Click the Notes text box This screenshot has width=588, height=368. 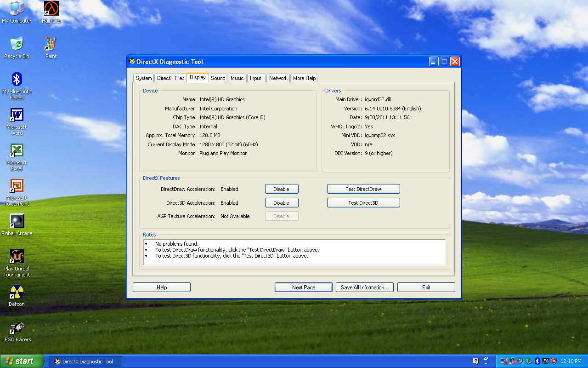pos(294,253)
